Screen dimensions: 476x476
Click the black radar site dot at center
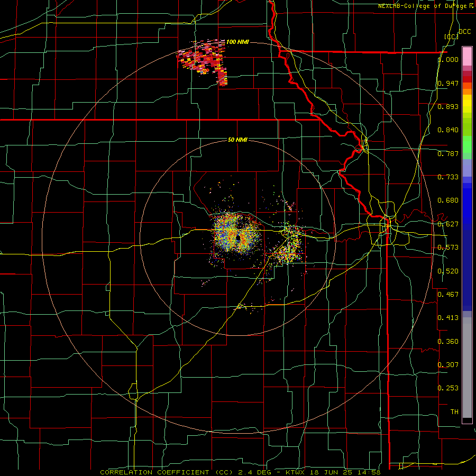(239, 237)
